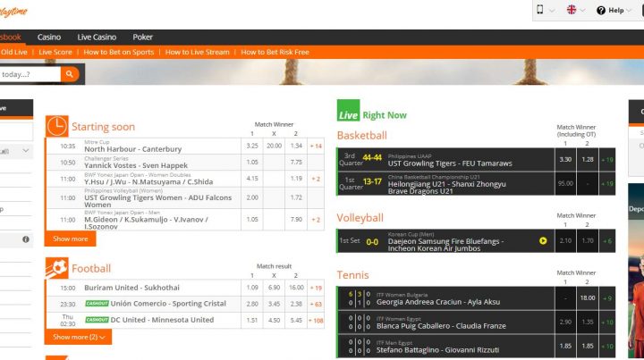The height and width of the screenshot is (360, 644).
Task: Select odds 3.25 for North Harbour
Action: click(252, 146)
